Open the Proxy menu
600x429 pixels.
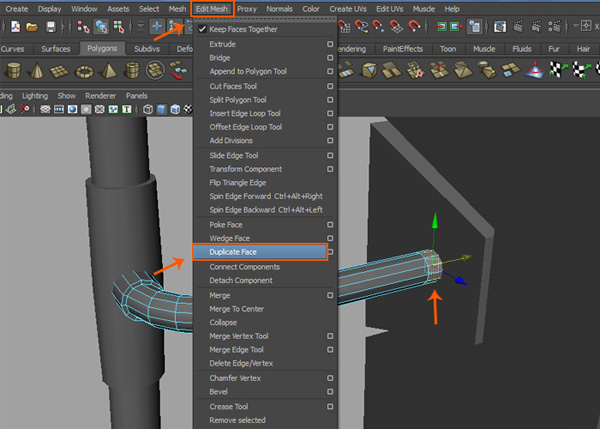246,9
